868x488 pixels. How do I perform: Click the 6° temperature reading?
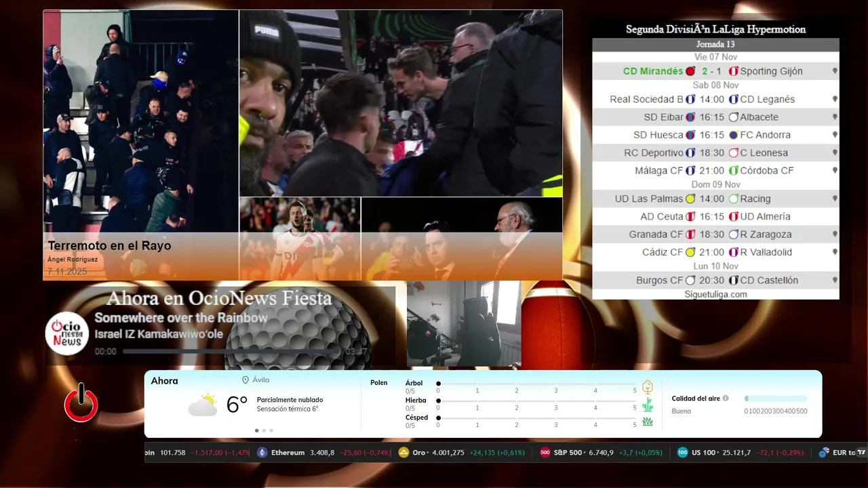[x=237, y=405]
